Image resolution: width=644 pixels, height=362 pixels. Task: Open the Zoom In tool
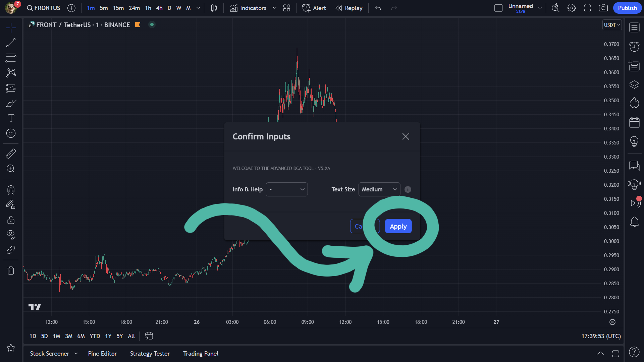tap(11, 169)
